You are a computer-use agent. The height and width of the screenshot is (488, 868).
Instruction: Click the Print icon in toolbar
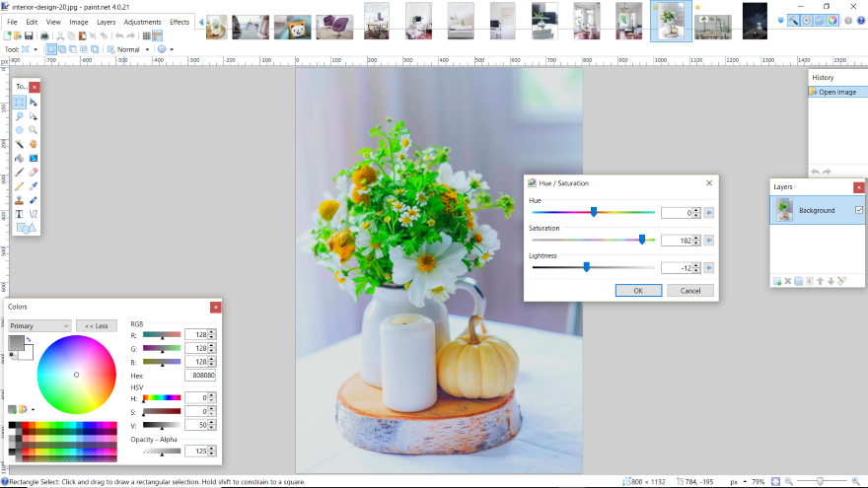(44, 35)
